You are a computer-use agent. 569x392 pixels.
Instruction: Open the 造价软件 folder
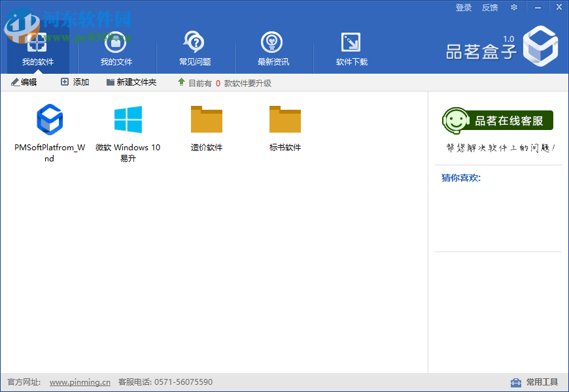[x=207, y=120]
